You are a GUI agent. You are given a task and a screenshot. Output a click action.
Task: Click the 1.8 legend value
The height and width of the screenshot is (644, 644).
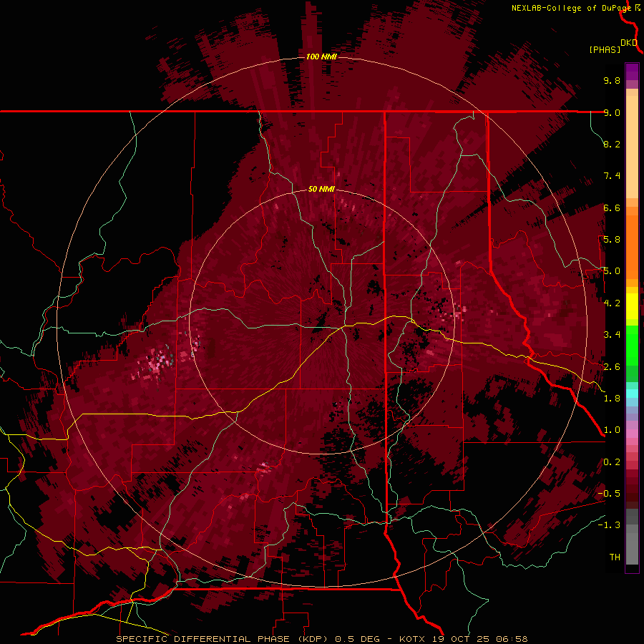coord(612,398)
